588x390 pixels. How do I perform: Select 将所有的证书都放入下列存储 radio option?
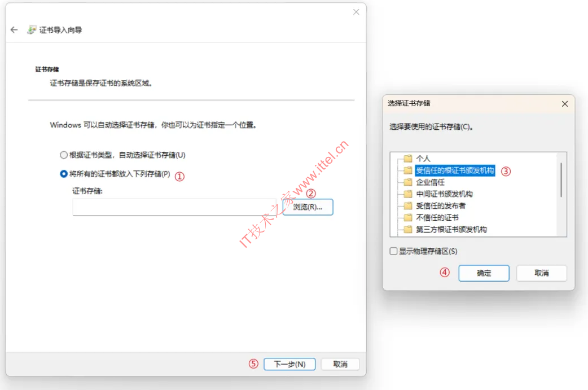click(x=64, y=174)
